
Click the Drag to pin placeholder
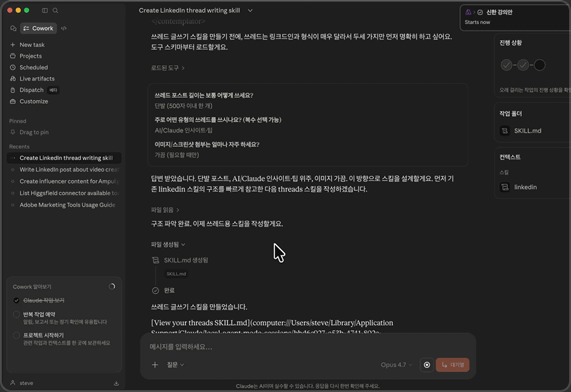34,132
